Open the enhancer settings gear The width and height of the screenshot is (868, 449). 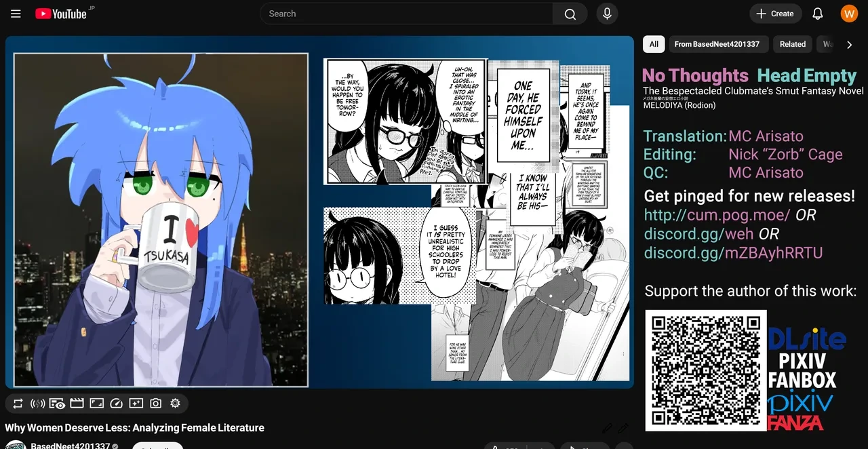[175, 404]
